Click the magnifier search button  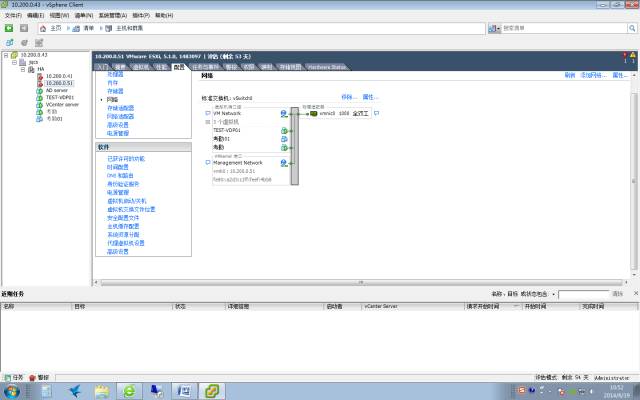pyautogui.click(x=632, y=28)
